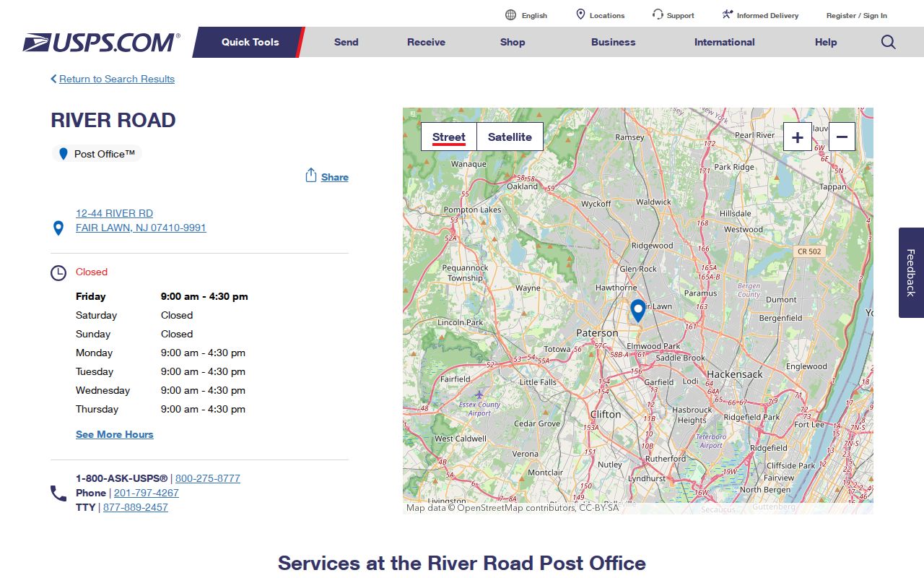Click the Locations pin icon in top bar

(580, 14)
